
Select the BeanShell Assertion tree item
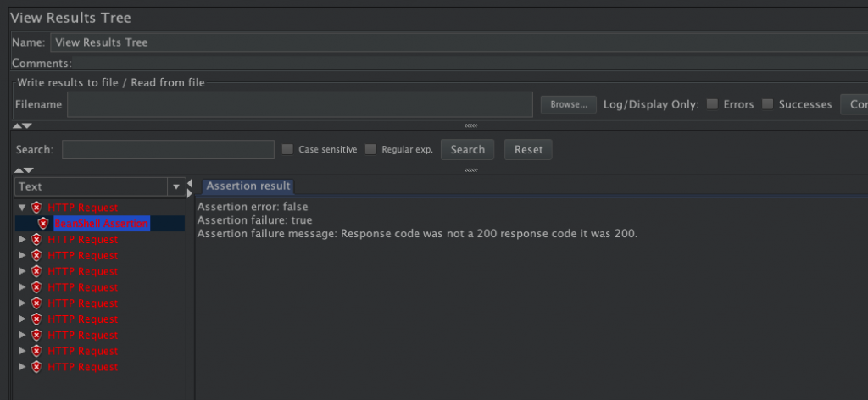[102, 224]
